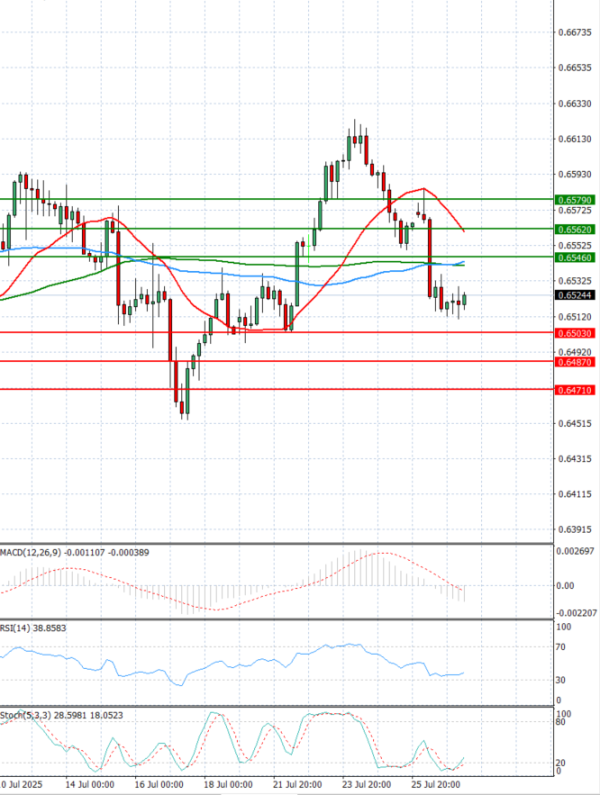Click the green 0.65790 resistance price tag
The image size is (600, 795).
[x=575, y=200]
